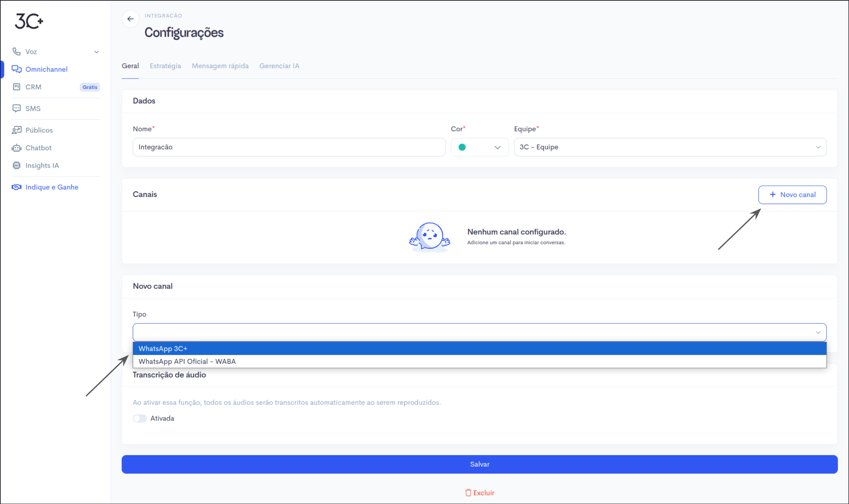The width and height of the screenshot is (849, 504).
Task: Click the Excluir link
Action: pos(480,493)
